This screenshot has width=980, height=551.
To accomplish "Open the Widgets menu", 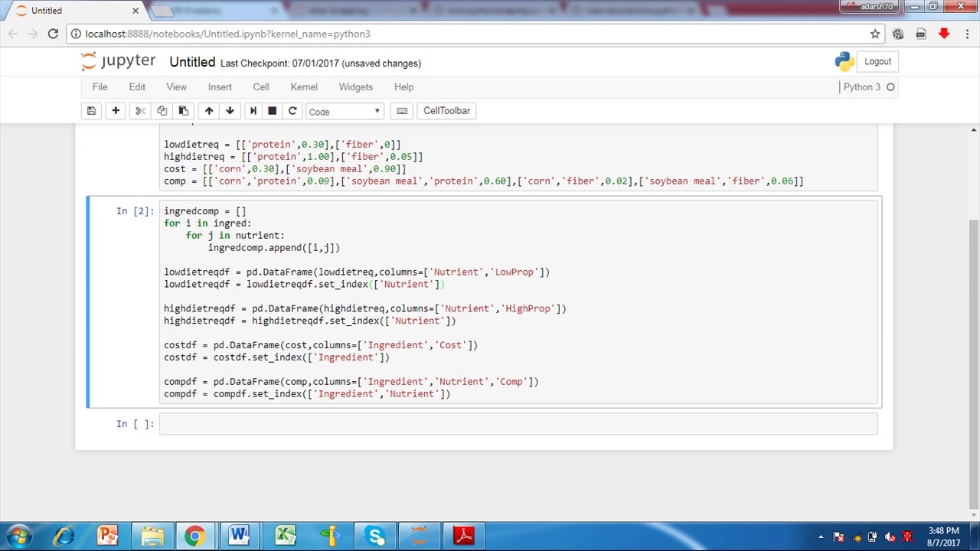I will 356,87.
